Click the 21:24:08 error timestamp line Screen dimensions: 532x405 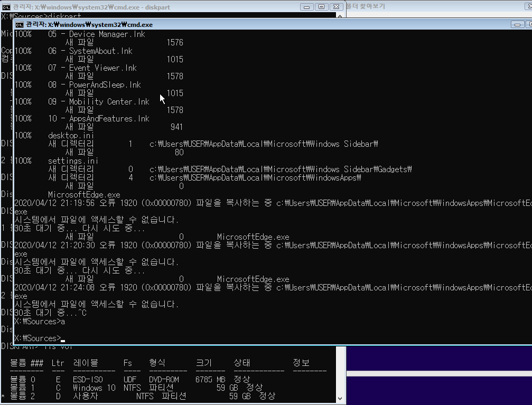[273, 288]
